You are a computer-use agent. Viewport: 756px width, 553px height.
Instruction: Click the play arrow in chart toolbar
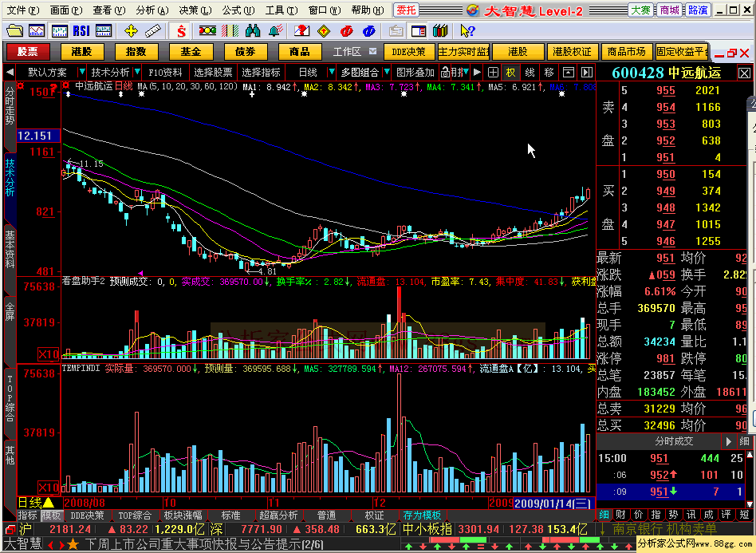point(477,73)
